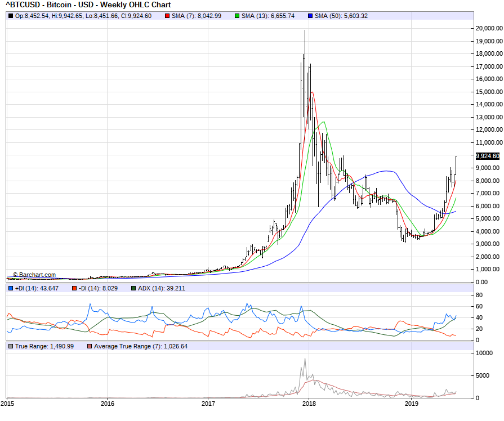Image resolution: width=504 pixels, height=421 pixels.
Task: Click the December 2017 peak price bar
Action: tap(305, 87)
